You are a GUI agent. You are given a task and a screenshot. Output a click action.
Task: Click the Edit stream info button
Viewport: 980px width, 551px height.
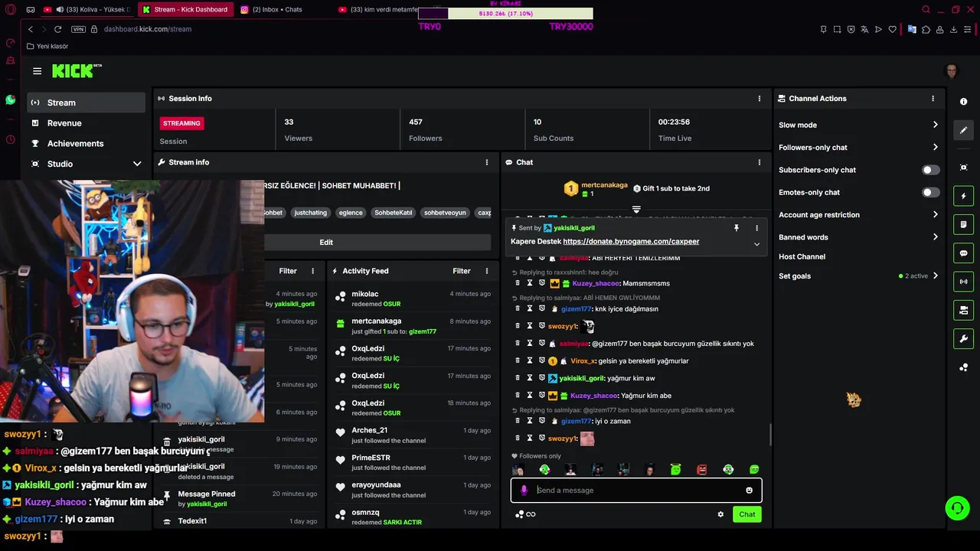pos(326,242)
